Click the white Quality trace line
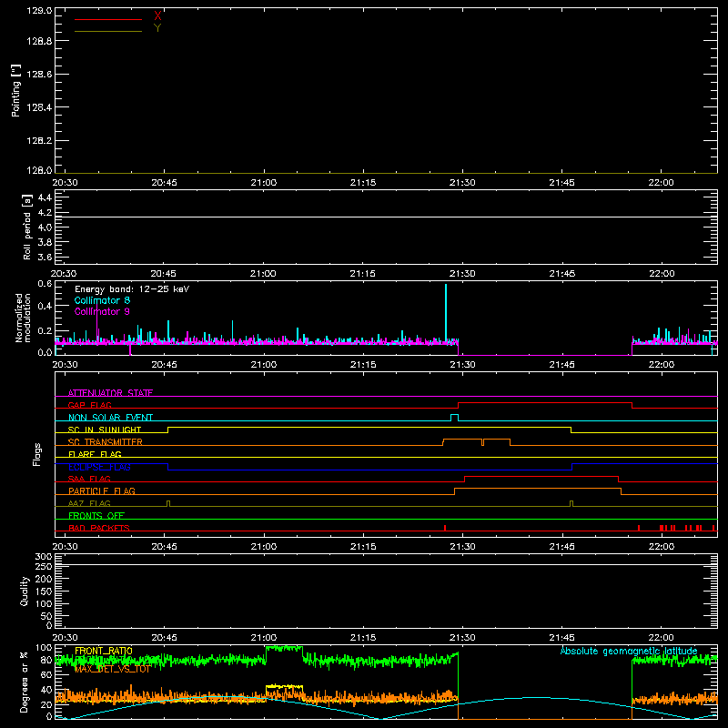Screen dimensions: 728x728 (x=386, y=565)
